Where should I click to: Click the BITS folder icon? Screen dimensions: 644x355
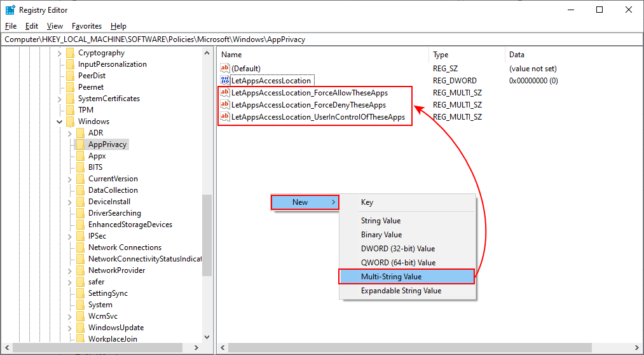(x=81, y=167)
